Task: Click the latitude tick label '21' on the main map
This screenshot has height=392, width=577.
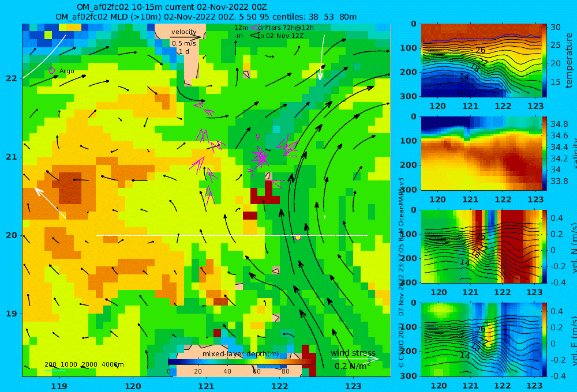Action: 12,157
